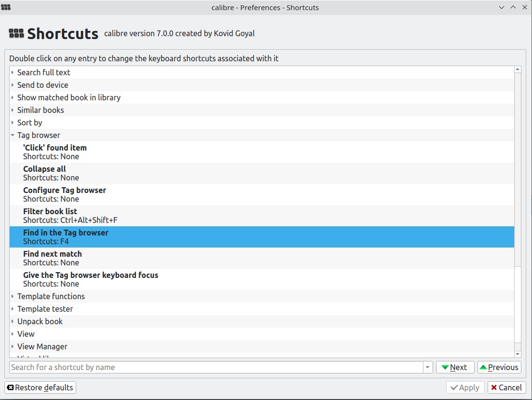The width and height of the screenshot is (532, 400).
Task: Click the Search for a shortcut field
Action: click(216, 367)
